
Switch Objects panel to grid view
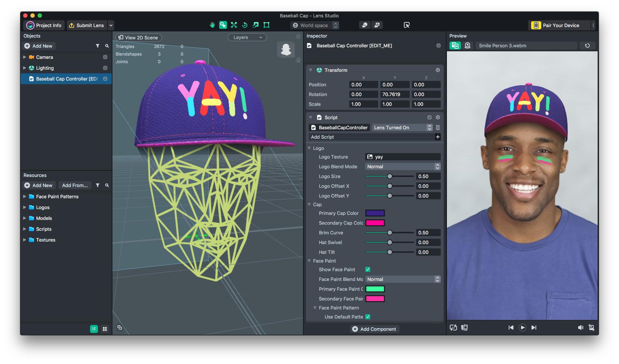105,329
